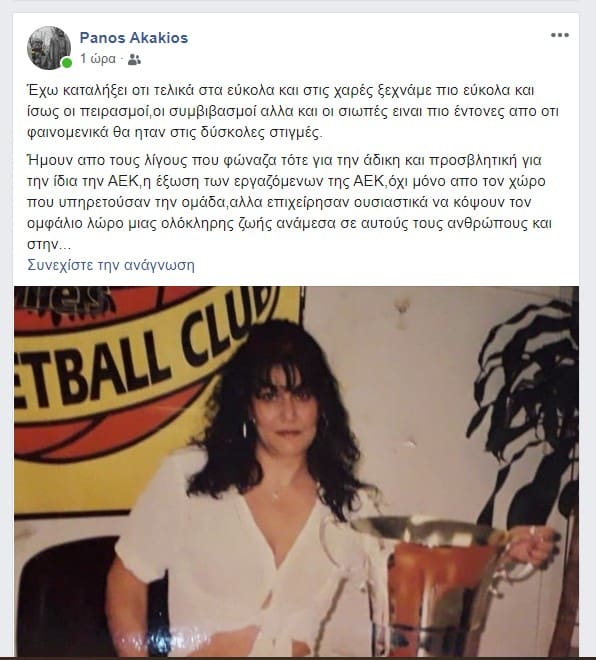
Task: Click Panos Akakios profile picture
Action: [49, 48]
